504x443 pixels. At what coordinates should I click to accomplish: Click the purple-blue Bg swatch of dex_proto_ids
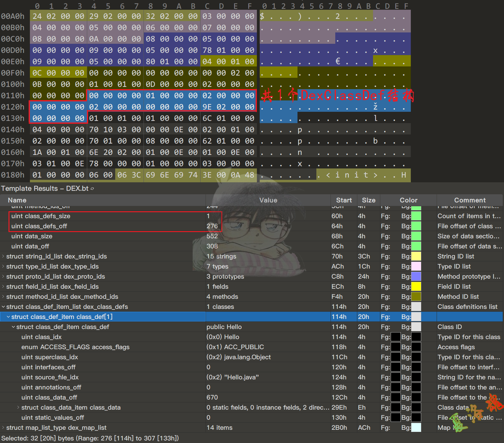416,276
